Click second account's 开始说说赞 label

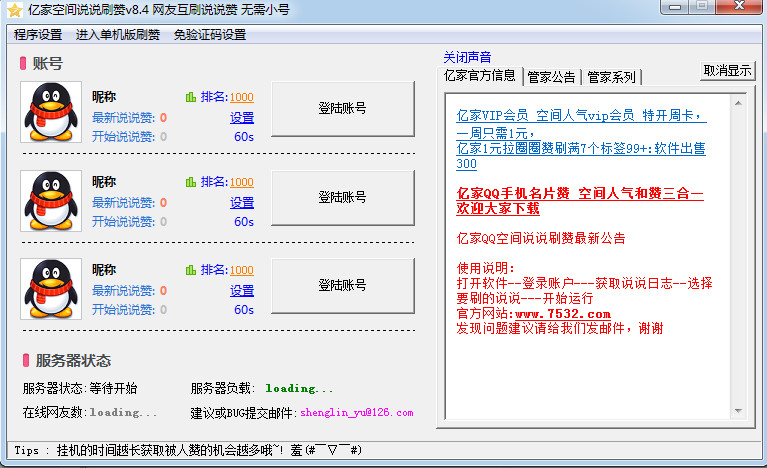tap(123, 222)
